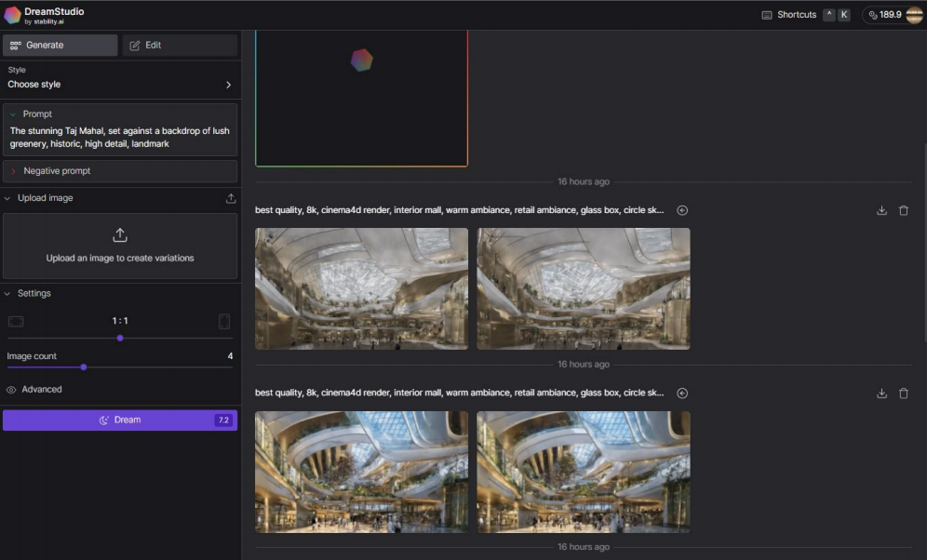Click the DreamStudio logo icon
The height and width of the screenshot is (560, 927).
point(12,15)
